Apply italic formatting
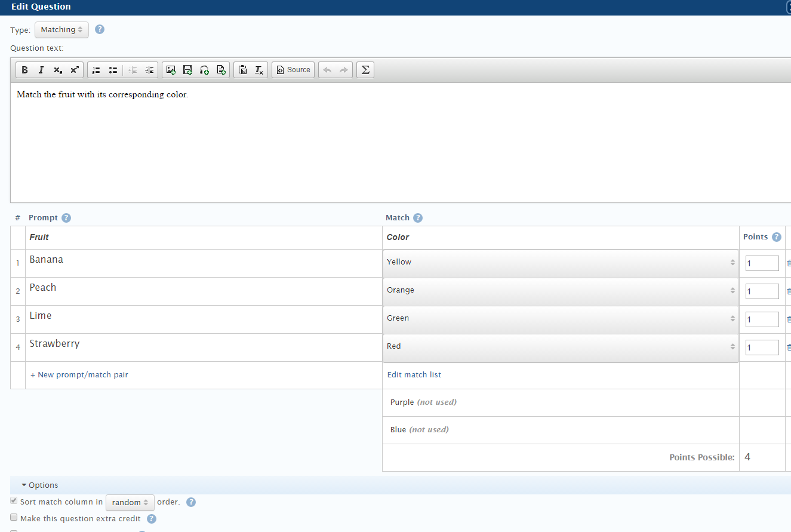The width and height of the screenshot is (791, 532). pos(41,70)
